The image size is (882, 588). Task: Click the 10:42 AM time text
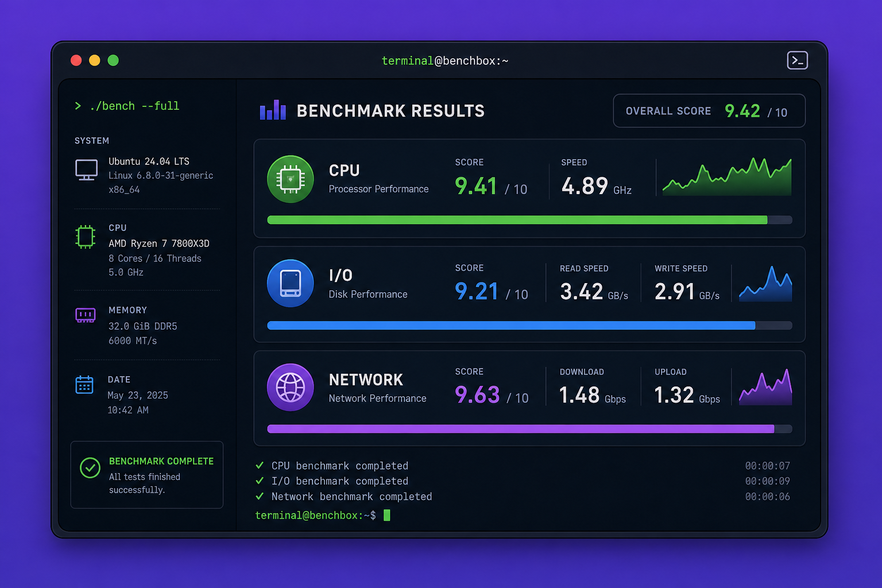click(128, 410)
